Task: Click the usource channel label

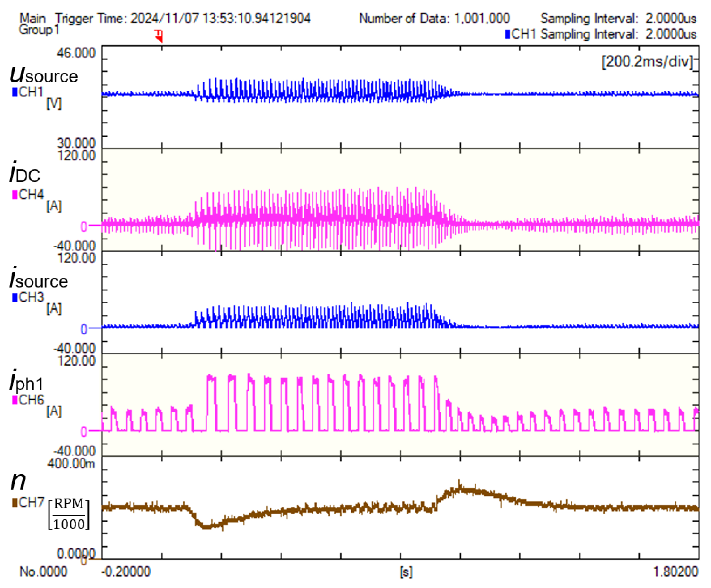Action: (44, 75)
